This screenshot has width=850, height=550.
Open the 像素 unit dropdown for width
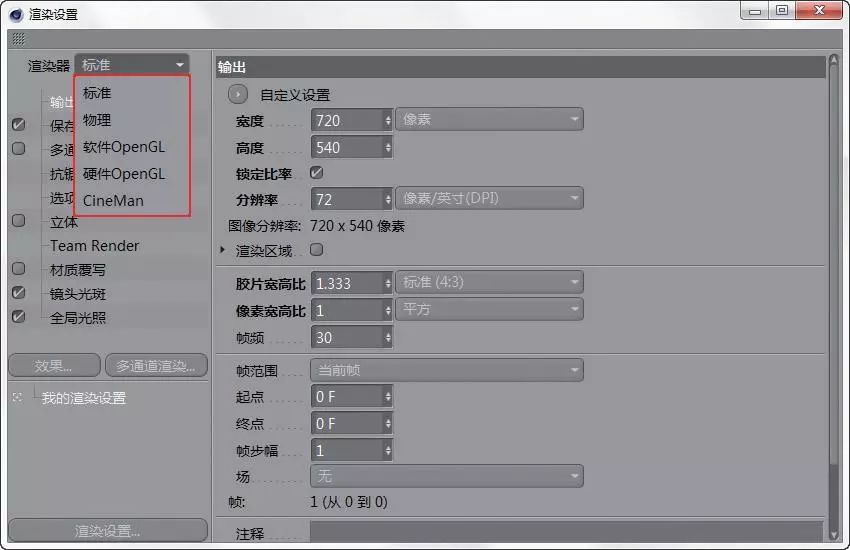[x=490, y=119]
